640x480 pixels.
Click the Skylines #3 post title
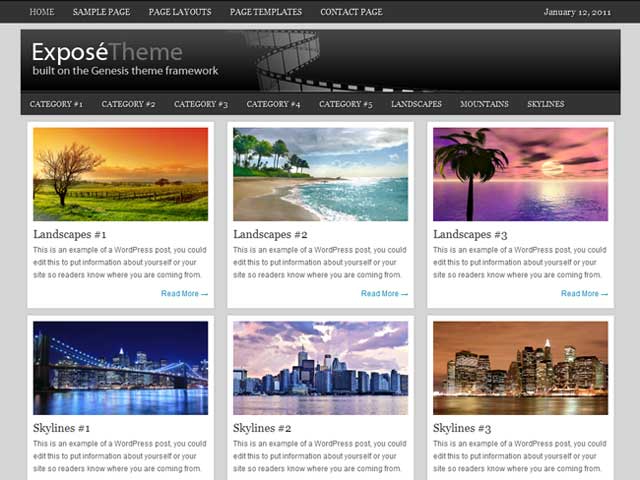click(462, 428)
